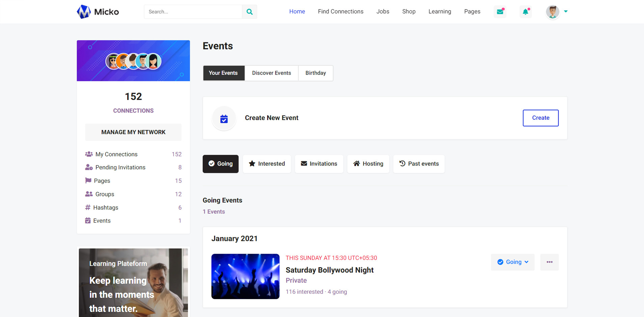This screenshot has height=317, width=644.
Task: Switch to the Discover Events tab
Action: point(271,73)
